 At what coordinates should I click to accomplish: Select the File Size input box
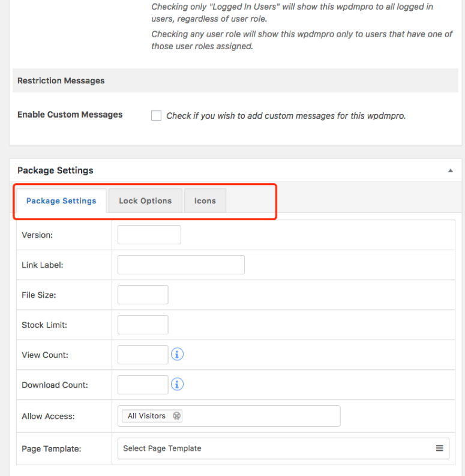(x=143, y=295)
